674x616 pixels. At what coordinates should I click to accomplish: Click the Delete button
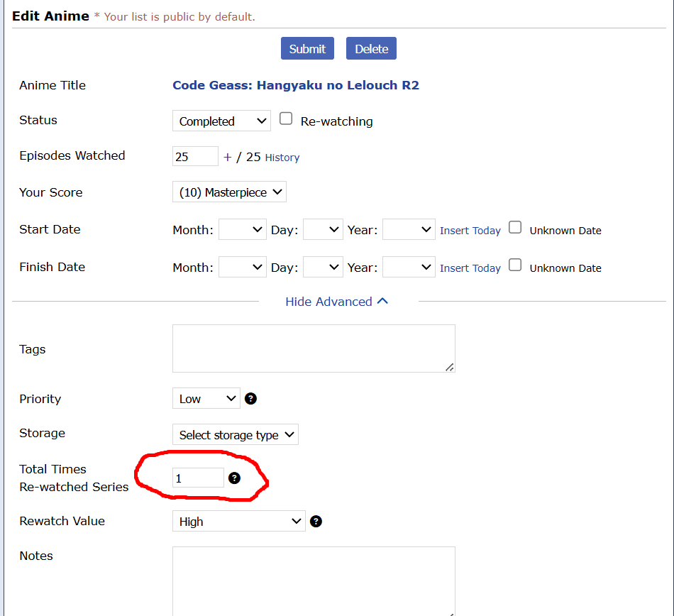click(x=371, y=48)
